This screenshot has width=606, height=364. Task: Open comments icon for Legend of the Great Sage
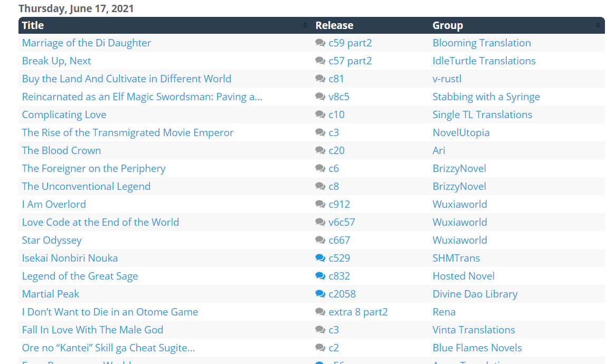pyautogui.click(x=320, y=276)
